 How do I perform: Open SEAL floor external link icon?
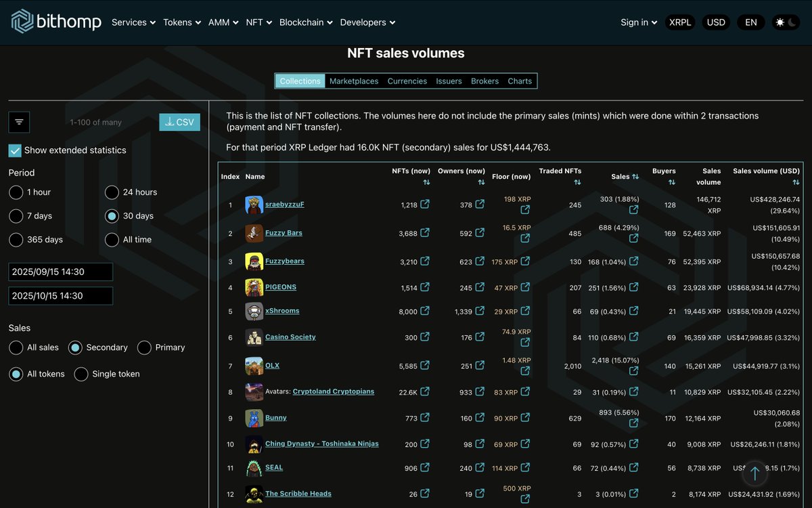click(x=525, y=467)
